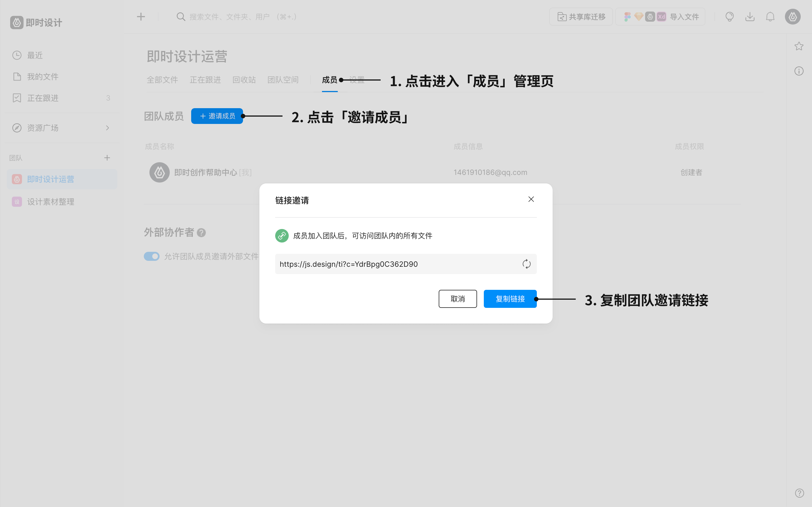Toggle 允许团队成员邀请外部文件 switch
The height and width of the screenshot is (507, 812).
coord(152,257)
